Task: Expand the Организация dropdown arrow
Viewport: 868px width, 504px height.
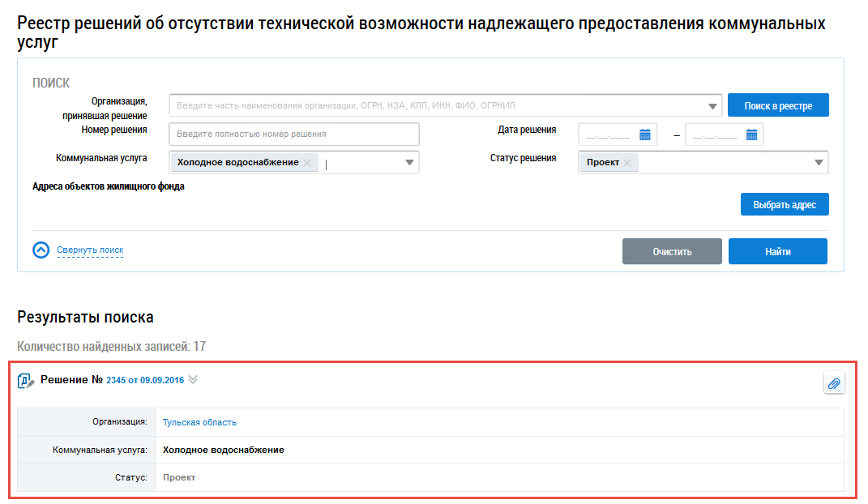Action: click(x=713, y=106)
